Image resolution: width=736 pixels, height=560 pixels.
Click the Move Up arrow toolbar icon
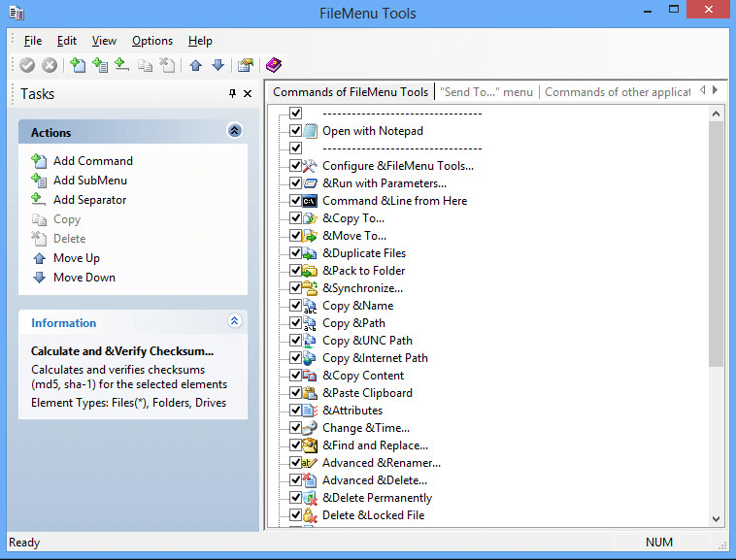pos(196,65)
